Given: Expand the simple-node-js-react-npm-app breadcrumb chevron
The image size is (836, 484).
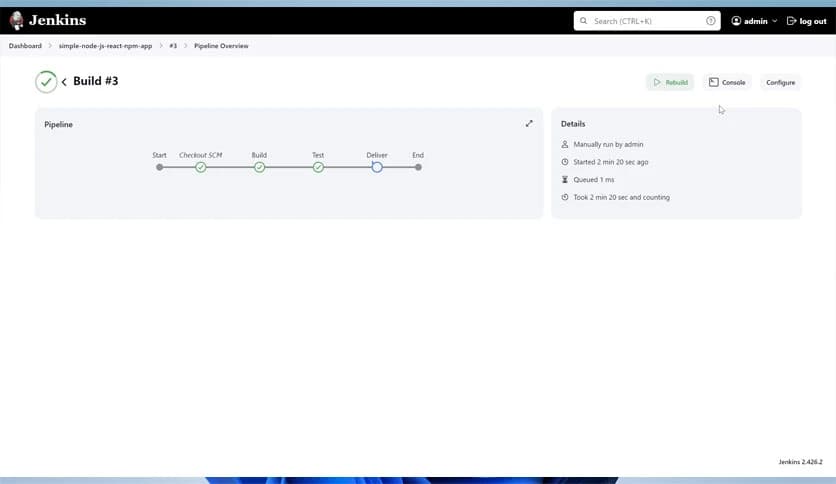Looking at the screenshot, I should pos(161,46).
